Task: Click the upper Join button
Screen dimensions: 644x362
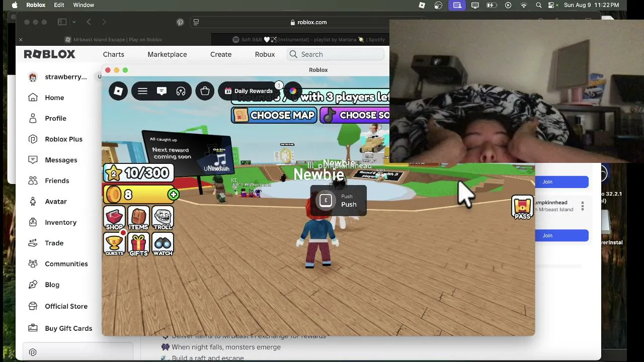Action: tap(547, 182)
